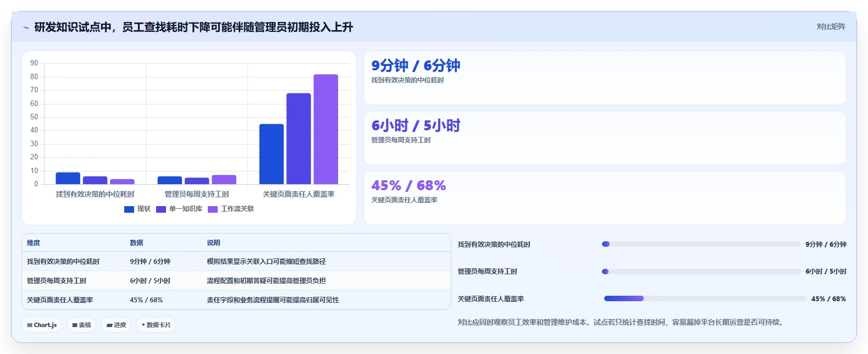Screen dimensions: 868x354
Task: Click the icon inside the 进度 chip
Action: tap(109, 325)
